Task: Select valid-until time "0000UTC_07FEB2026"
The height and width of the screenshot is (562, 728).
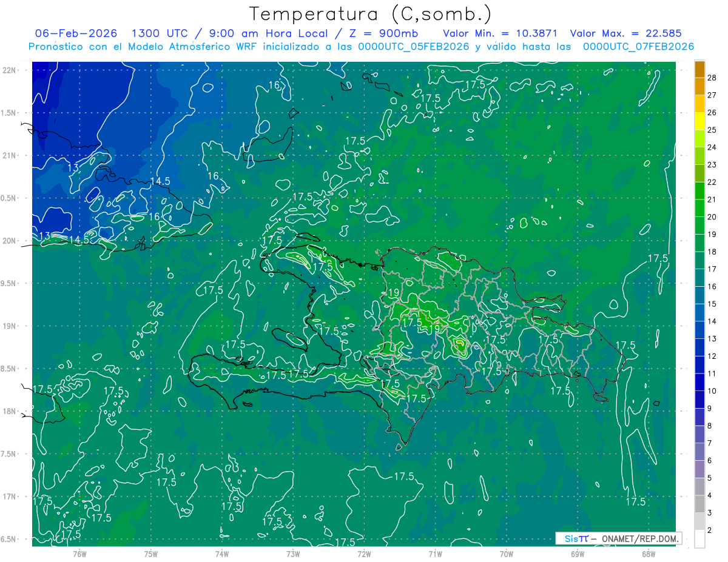Action: coord(638,46)
